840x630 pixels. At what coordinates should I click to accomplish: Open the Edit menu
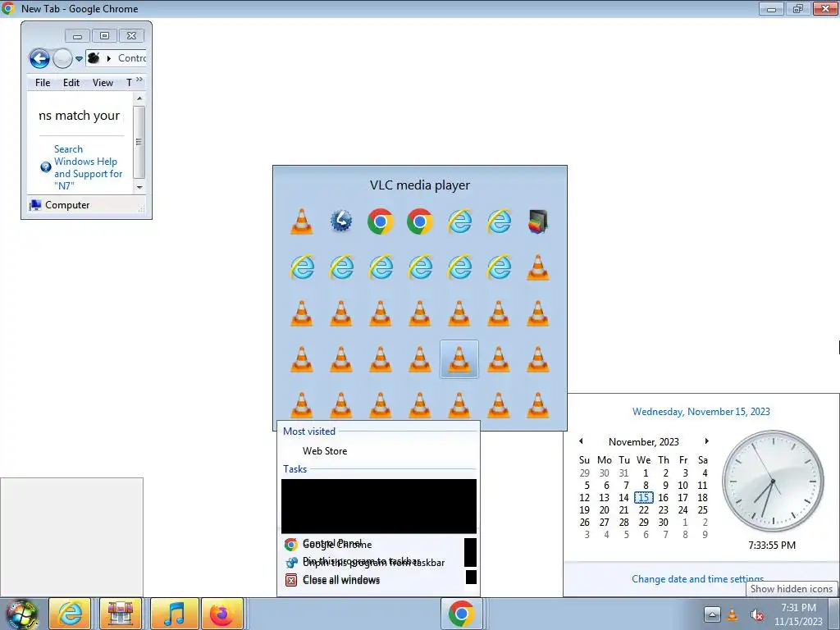pyautogui.click(x=71, y=83)
